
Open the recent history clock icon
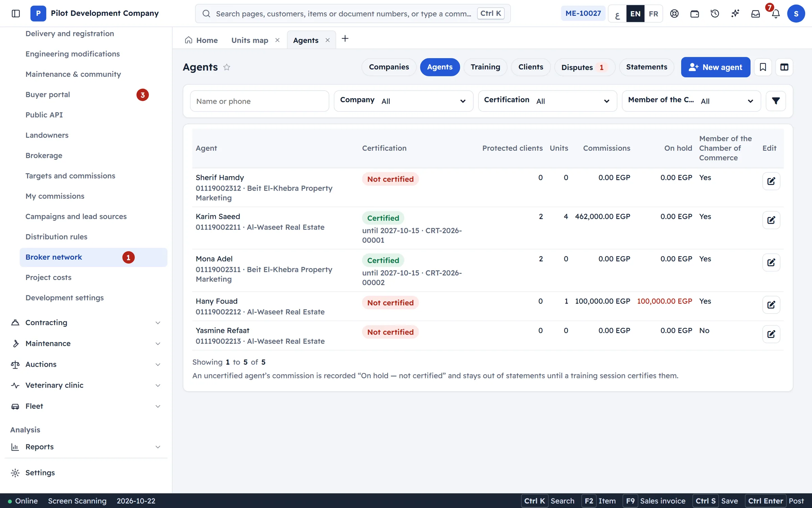click(x=715, y=14)
